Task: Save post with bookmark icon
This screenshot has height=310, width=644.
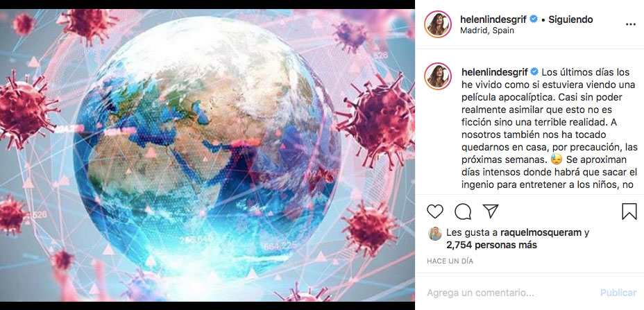Action: click(629, 211)
